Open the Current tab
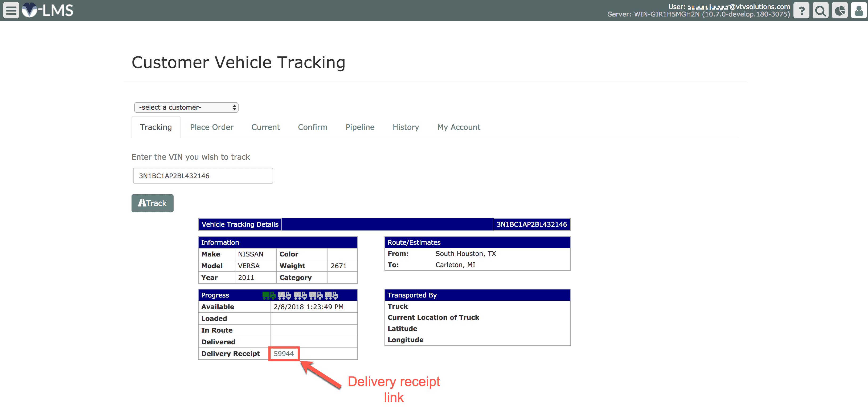868x414 pixels. click(x=265, y=127)
